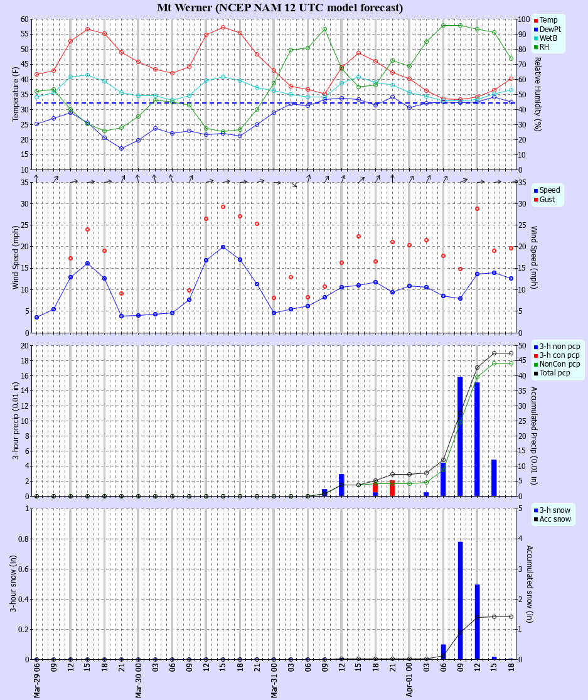Select the black Total pcp legend marker

click(535, 373)
